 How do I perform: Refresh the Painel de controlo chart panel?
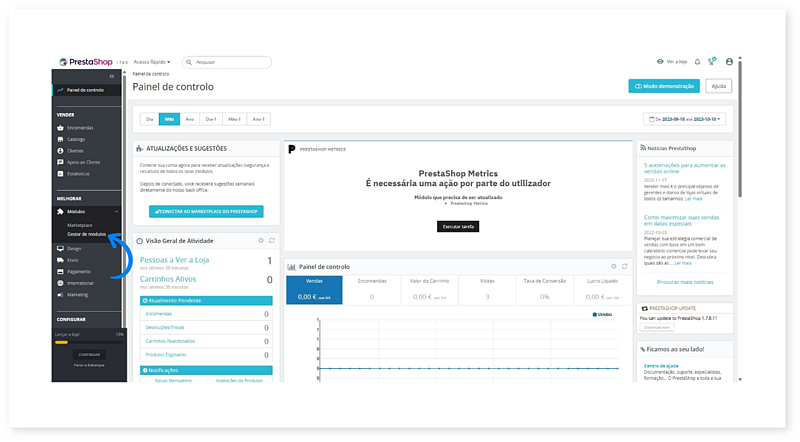[624, 266]
